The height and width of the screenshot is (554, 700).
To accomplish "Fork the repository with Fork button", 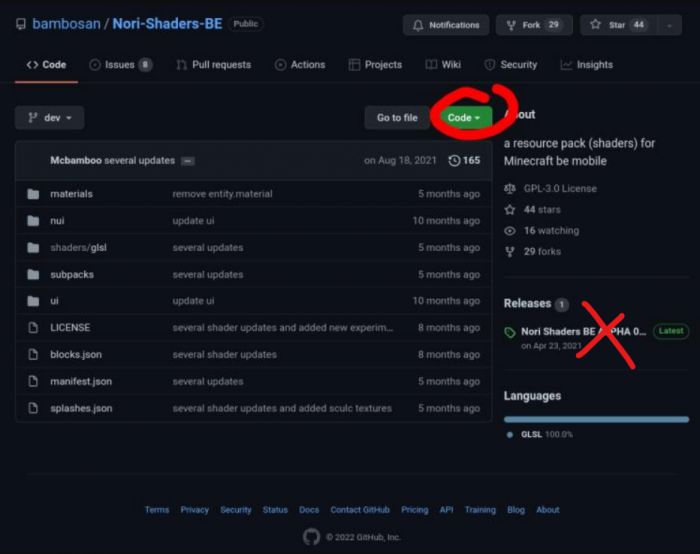I will pos(534,25).
